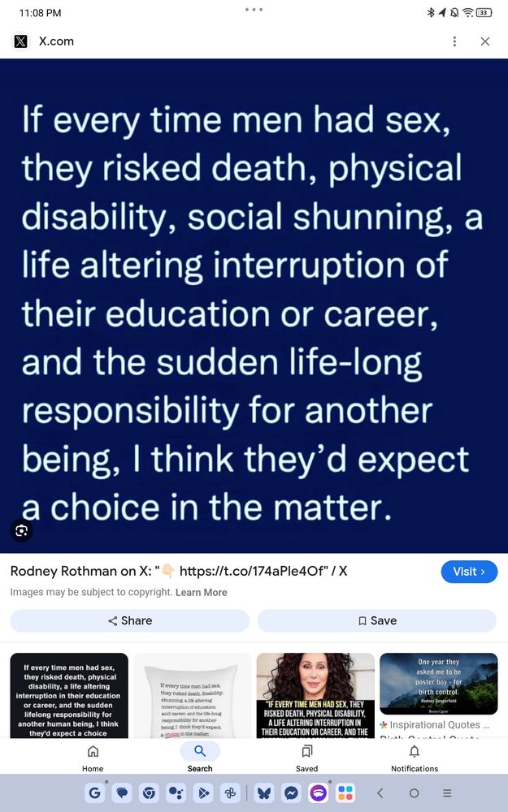This screenshot has height=812, width=508.
Task: Tap the Android back navigation arrow
Action: click(380, 793)
